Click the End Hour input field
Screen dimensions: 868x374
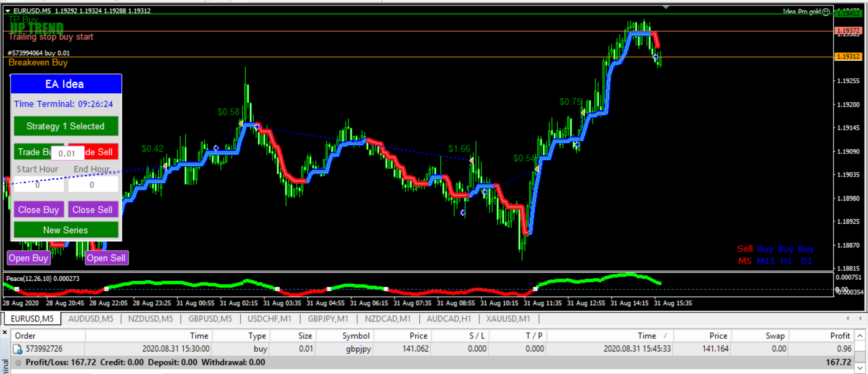(93, 185)
